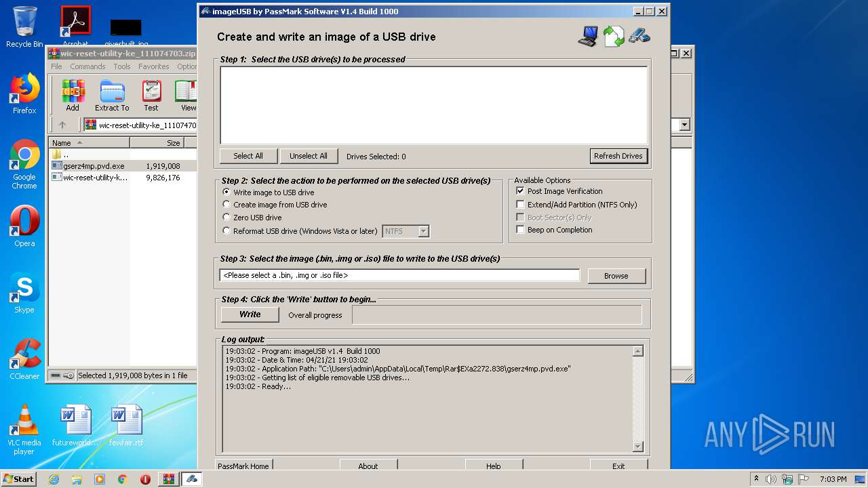Click the clock showing 7:03 PM
The image size is (868, 488).
[833, 479]
